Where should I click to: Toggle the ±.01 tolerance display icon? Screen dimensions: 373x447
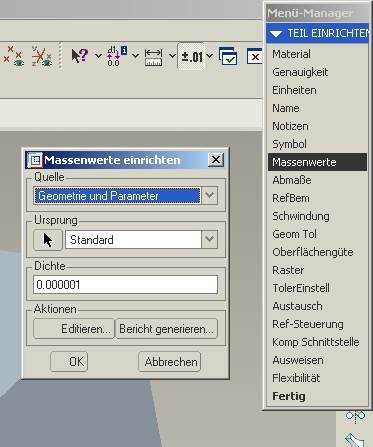click(191, 56)
